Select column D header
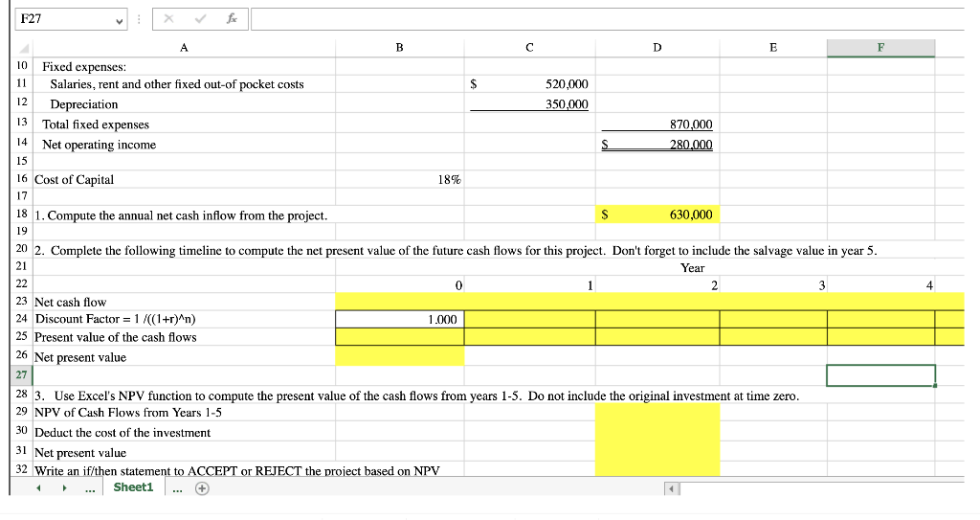Viewport: 980px width, 520px height. (x=657, y=48)
